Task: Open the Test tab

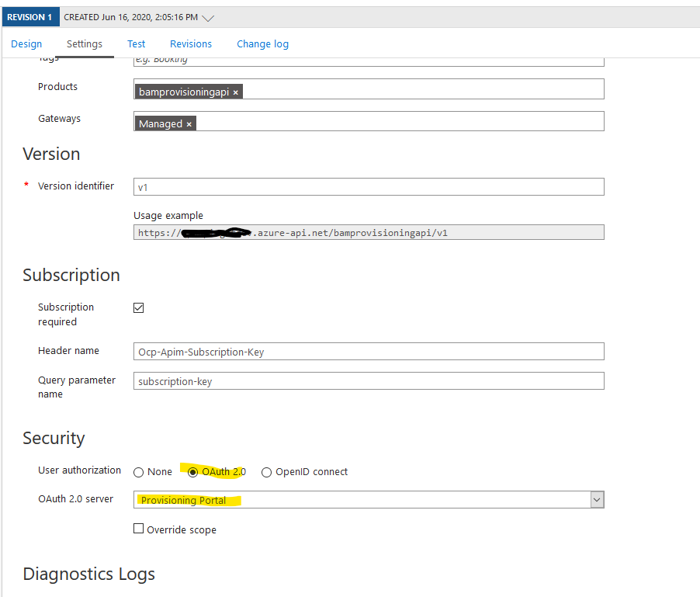Action: 137,44
